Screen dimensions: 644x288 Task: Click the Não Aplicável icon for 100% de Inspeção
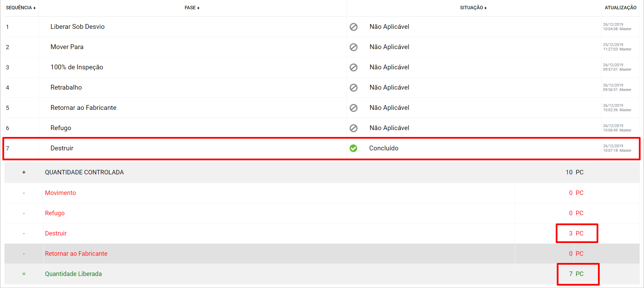353,67
